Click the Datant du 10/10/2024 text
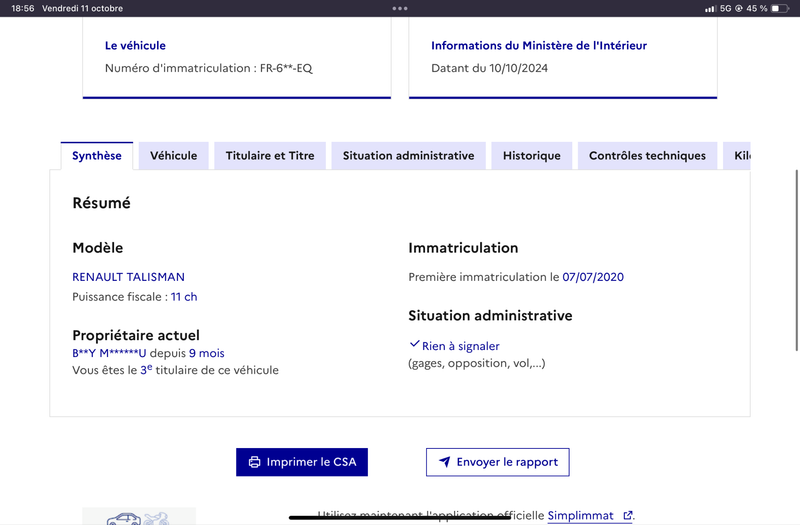Image resolution: width=800 pixels, height=525 pixels. pos(489,68)
